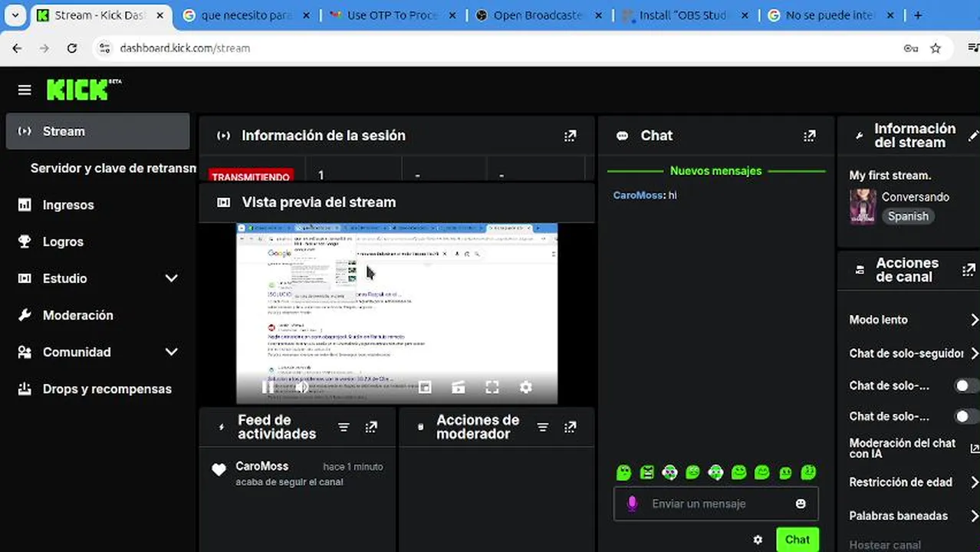Open Restricción de edad options arrow

[x=975, y=482]
